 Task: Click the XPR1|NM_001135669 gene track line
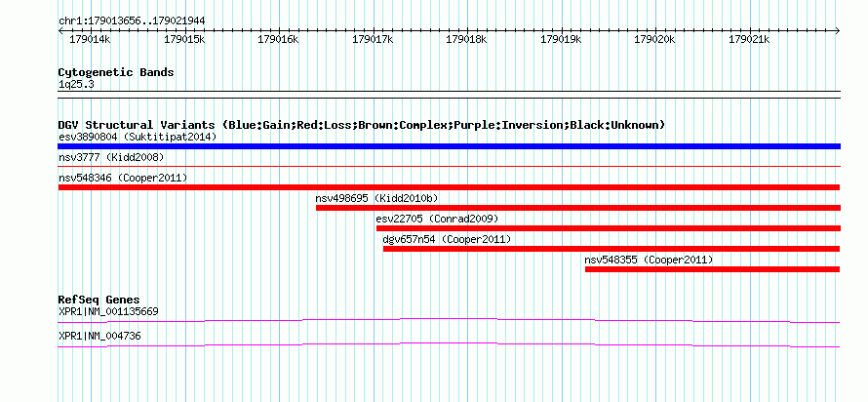pos(449,321)
